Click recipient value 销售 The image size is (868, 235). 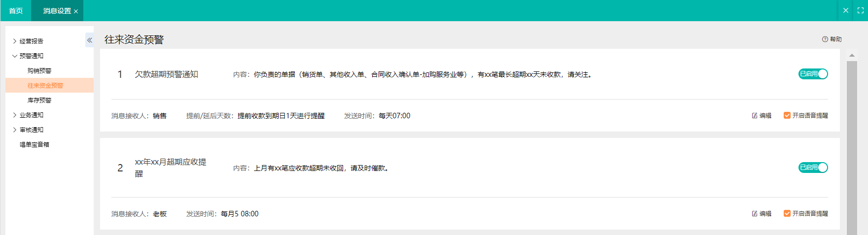click(160, 116)
